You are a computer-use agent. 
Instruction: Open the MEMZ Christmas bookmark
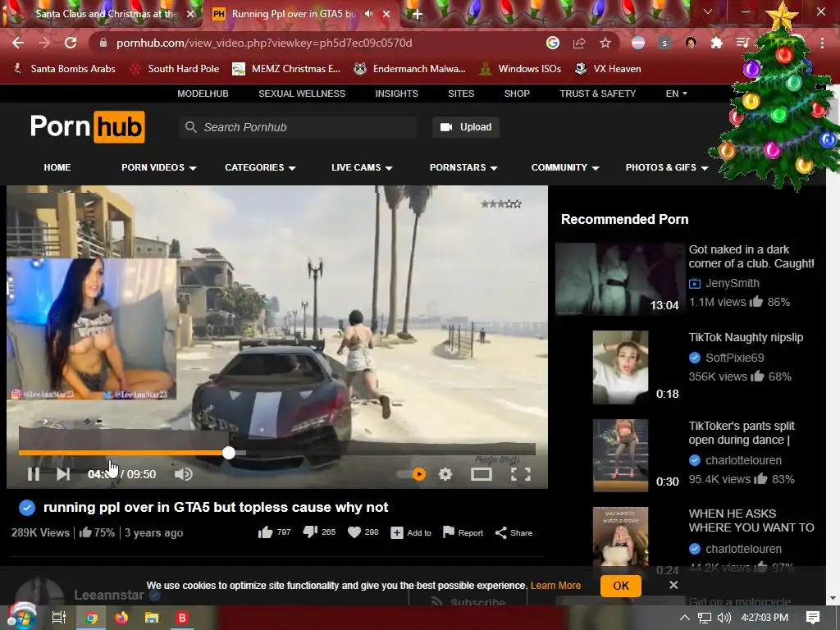[x=286, y=69]
